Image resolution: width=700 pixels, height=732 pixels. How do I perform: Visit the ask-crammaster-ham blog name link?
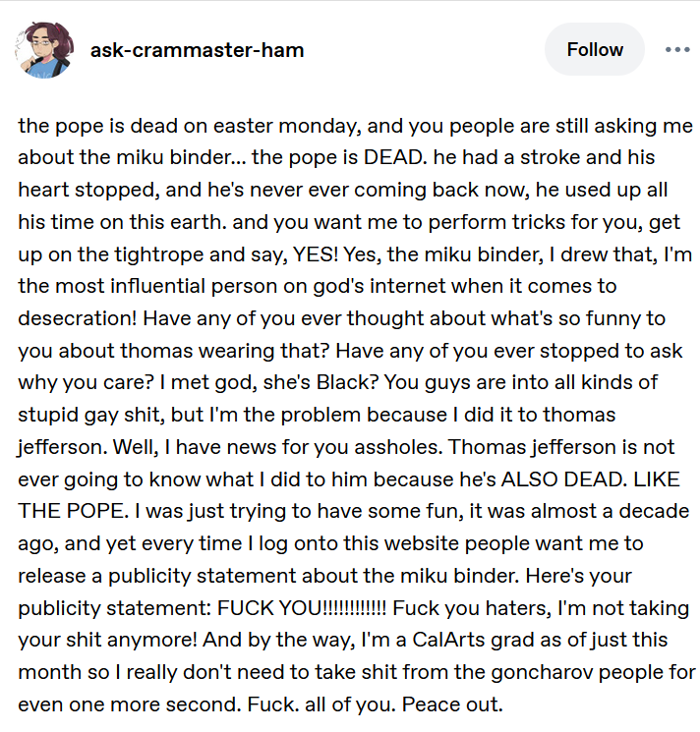tap(197, 50)
